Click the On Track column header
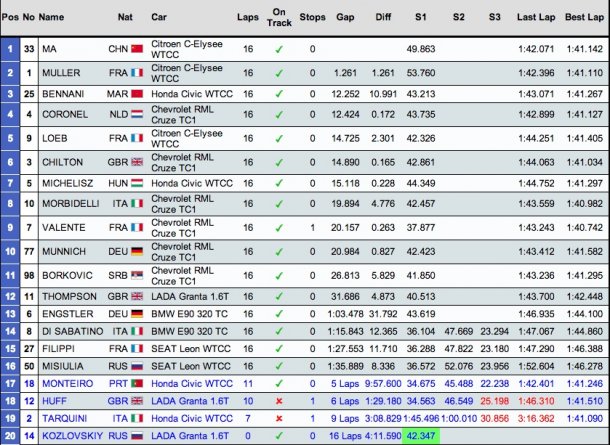Image resolution: width=610 pixels, height=445 pixels. (x=279, y=17)
